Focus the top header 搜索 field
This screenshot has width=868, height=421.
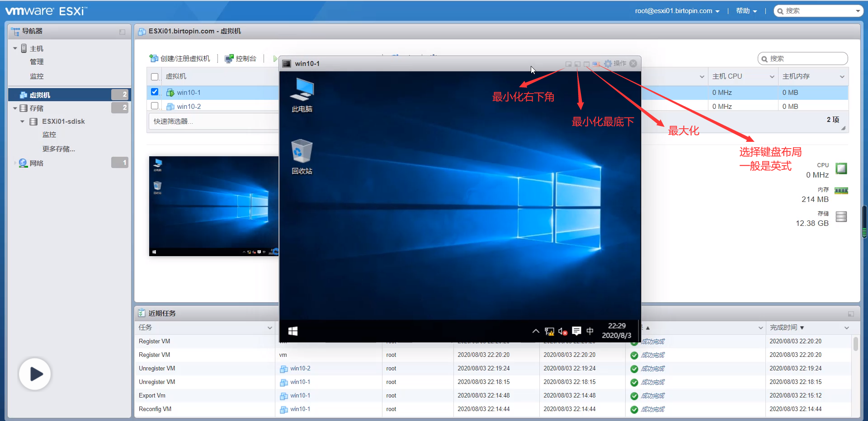pyautogui.click(x=819, y=11)
